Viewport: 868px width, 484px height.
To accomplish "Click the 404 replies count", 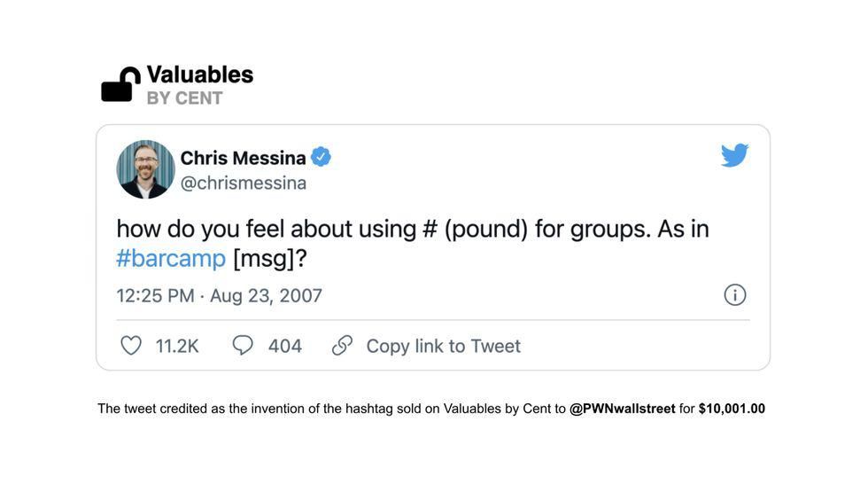I will [x=285, y=346].
